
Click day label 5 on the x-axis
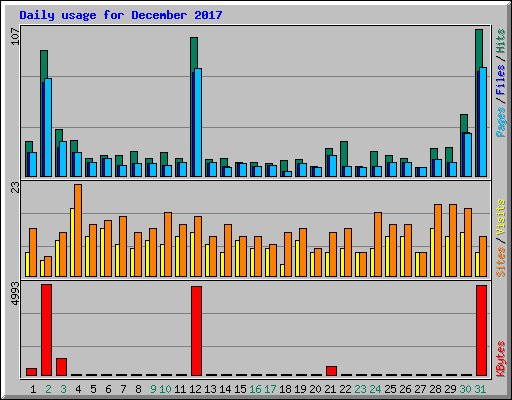click(93, 389)
